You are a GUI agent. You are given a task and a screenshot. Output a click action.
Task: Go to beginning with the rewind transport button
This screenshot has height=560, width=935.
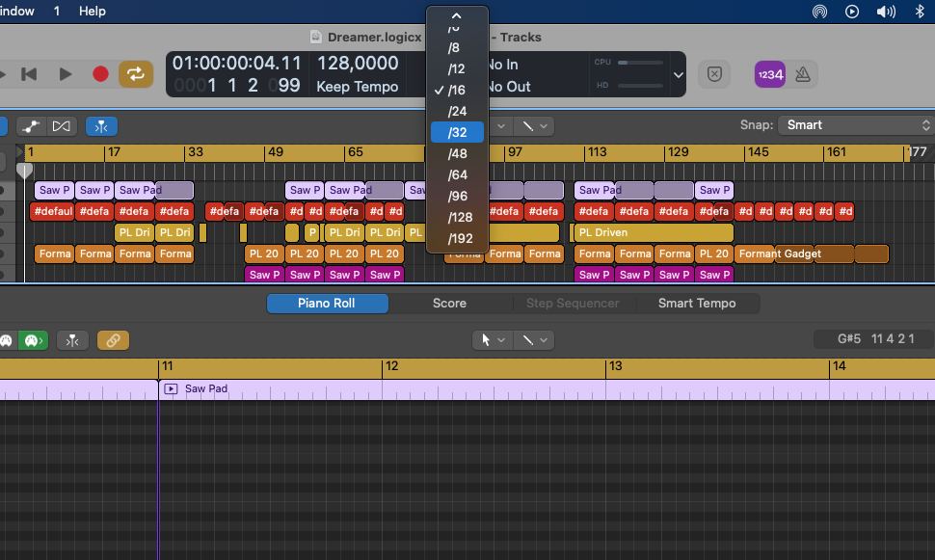[29, 74]
